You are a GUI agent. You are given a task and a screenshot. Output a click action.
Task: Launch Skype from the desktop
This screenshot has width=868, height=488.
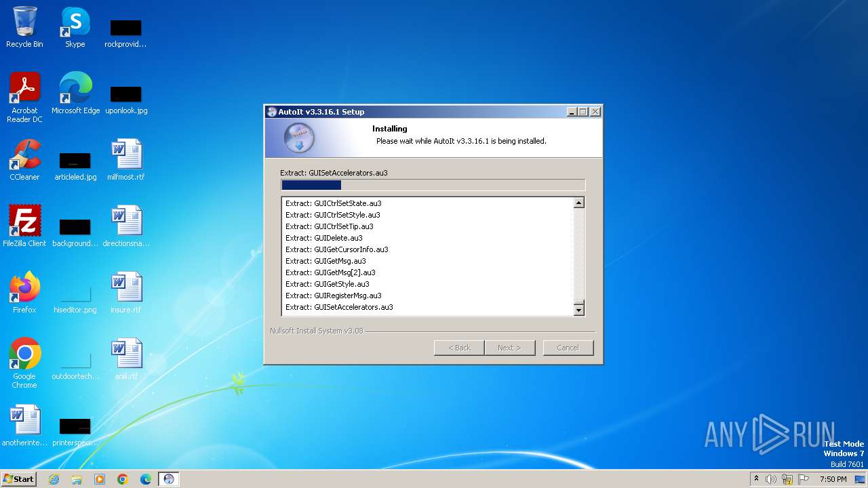(x=75, y=27)
